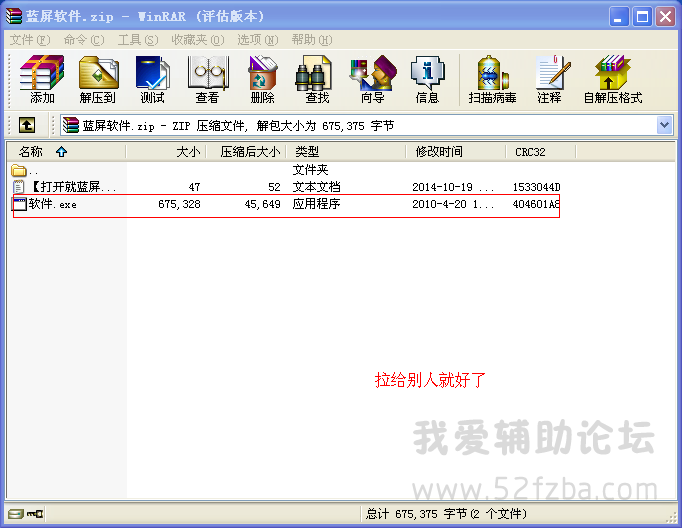Sort by CRC32 column header
Image resolution: width=682 pixels, height=528 pixels.
[541, 152]
